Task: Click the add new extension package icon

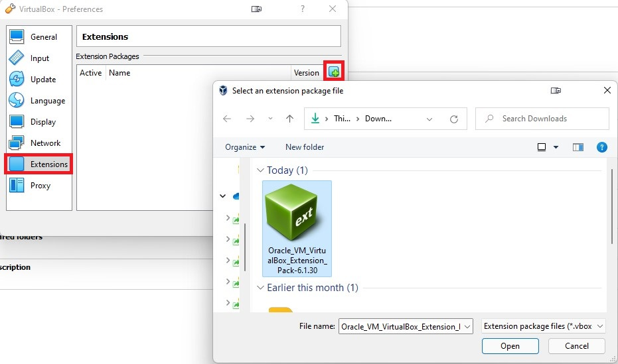Action: pos(334,72)
